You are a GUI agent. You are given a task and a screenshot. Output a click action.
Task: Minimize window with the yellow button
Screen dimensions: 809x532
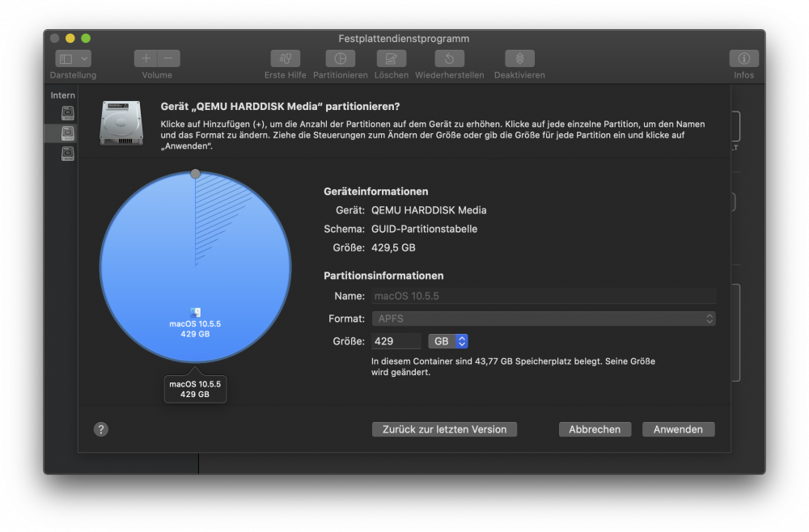(70, 38)
